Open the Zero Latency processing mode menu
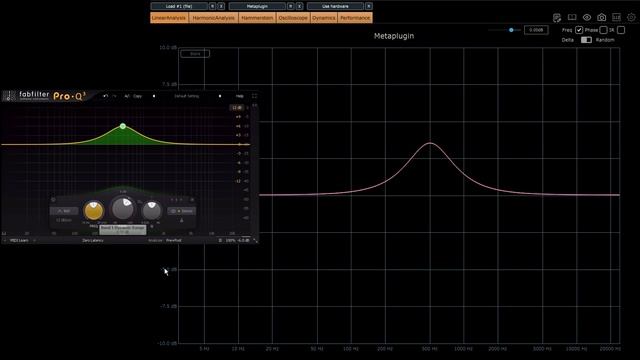 93,240
